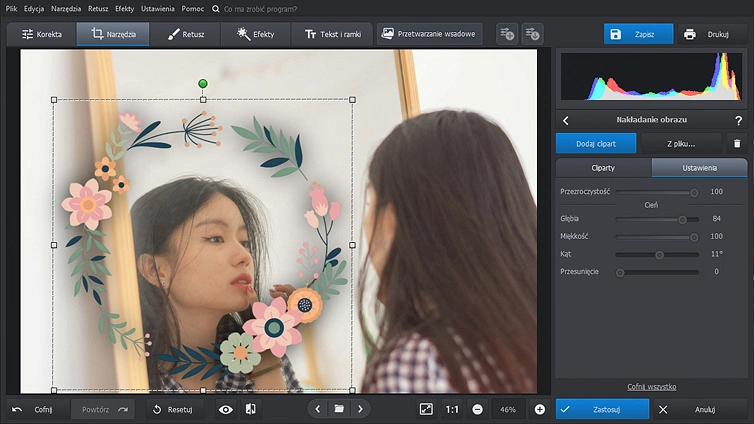Go back using the panel back arrow
Image resolution: width=754 pixels, height=424 pixels.
click(566, 120)
